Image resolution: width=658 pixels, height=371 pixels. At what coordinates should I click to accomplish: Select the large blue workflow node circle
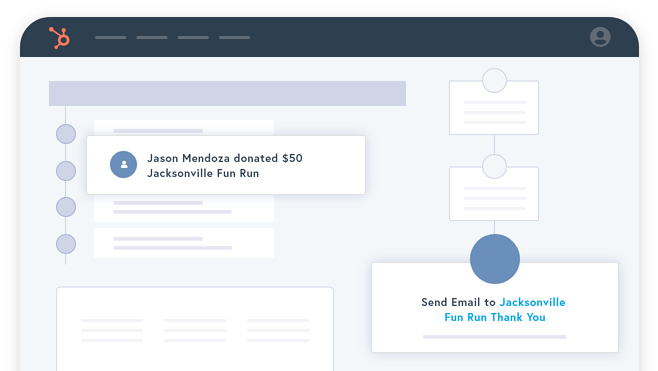(495, 259)
